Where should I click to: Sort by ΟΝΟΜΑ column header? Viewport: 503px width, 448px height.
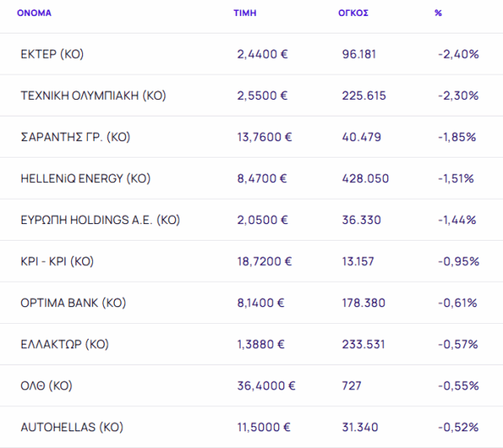click(34, 13)
